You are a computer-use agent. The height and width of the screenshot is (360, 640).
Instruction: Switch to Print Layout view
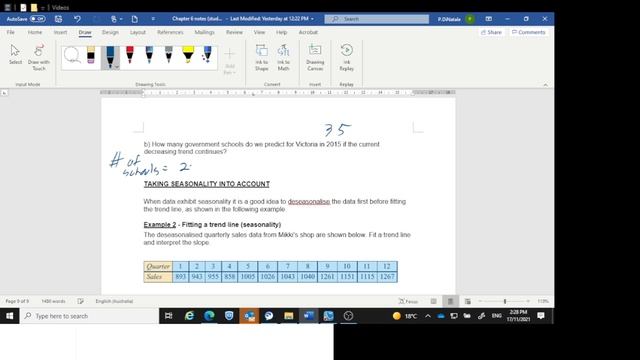[450, 301]
